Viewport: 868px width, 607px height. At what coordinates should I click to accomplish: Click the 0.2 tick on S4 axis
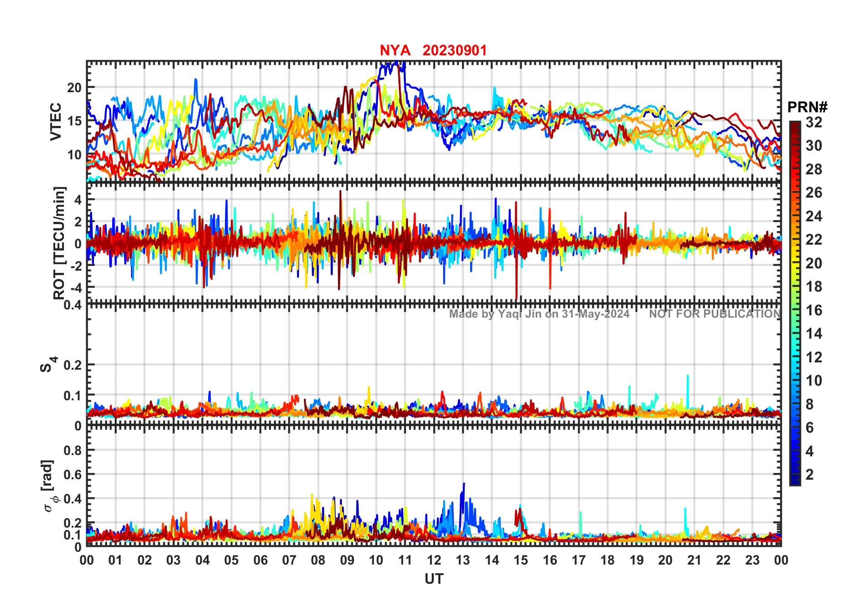tap(73, 365)
